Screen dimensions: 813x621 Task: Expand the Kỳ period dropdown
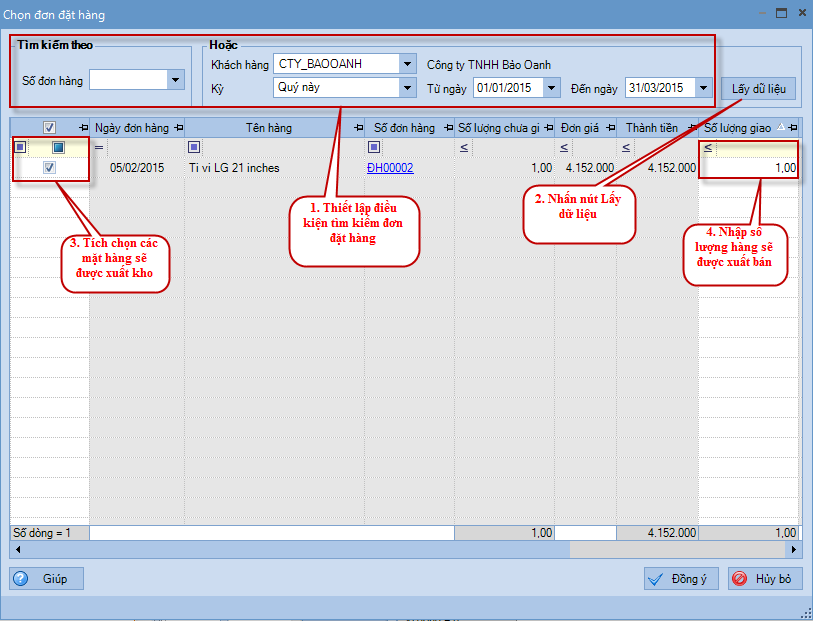coord(406,88)
